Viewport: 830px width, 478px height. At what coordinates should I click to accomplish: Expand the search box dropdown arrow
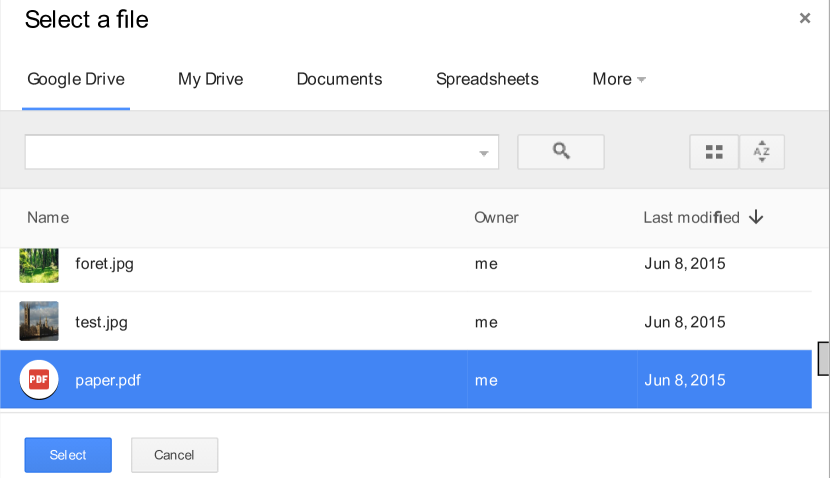(x=484, y=153)
